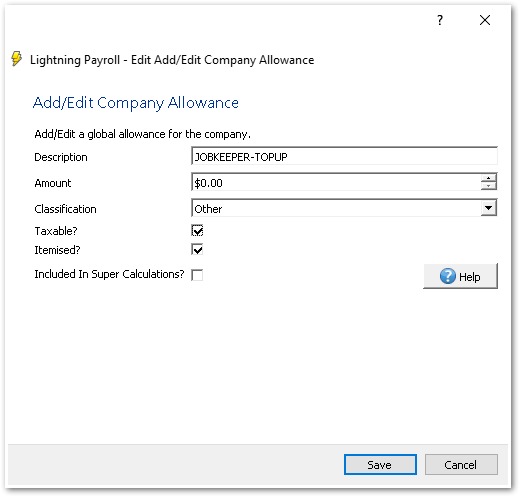520x497 pixels.
Task: Select the Classification combo box showing Other
Action: 344,208
